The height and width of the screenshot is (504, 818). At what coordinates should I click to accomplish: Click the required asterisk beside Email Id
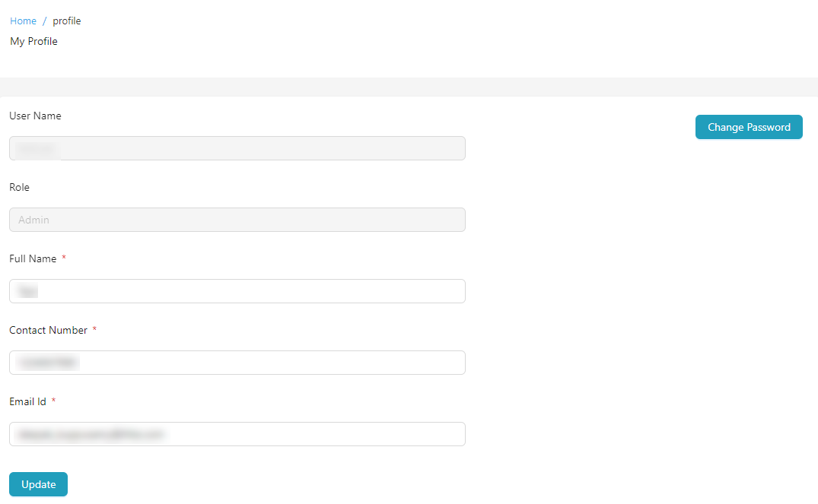pos(53,401)
